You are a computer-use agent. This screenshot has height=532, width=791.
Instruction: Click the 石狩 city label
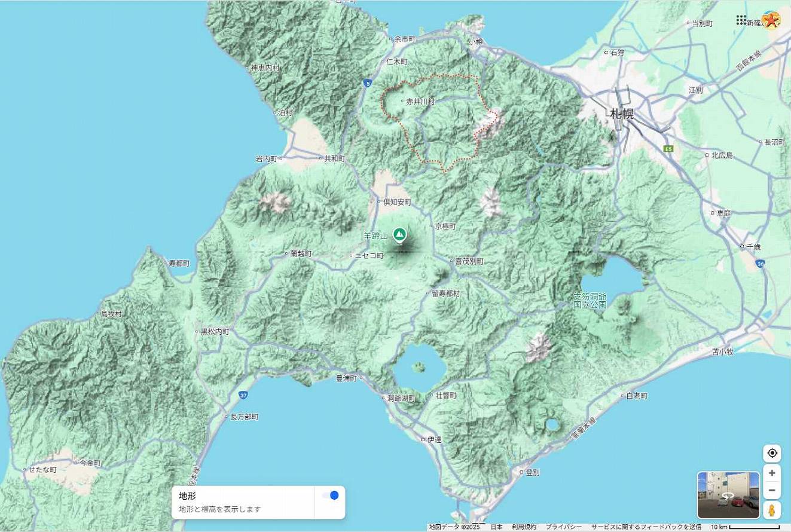point(617,53)
